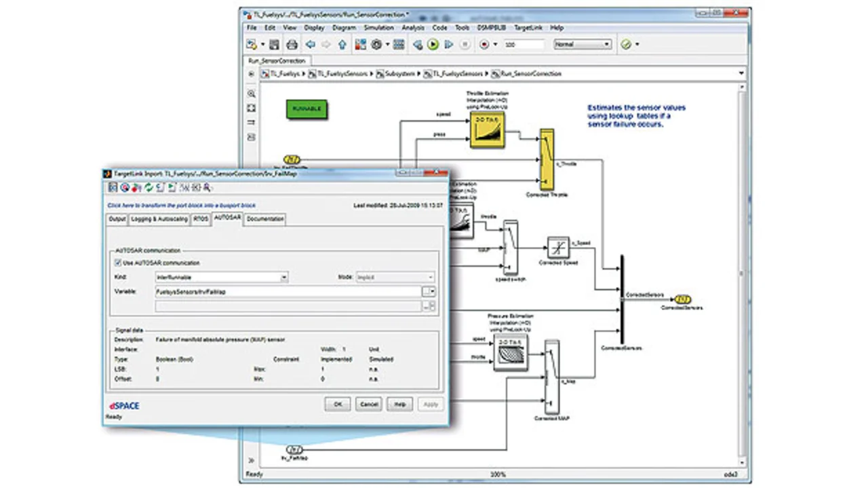This screenshot has width=868, height=488.
Task: Open the Library Browser icon
Action: (360, 44)
